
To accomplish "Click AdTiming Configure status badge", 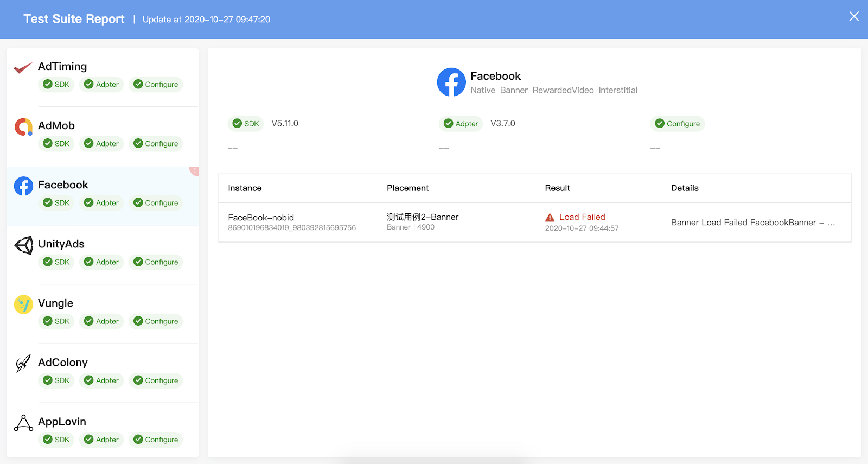I will tap(156, 84).
